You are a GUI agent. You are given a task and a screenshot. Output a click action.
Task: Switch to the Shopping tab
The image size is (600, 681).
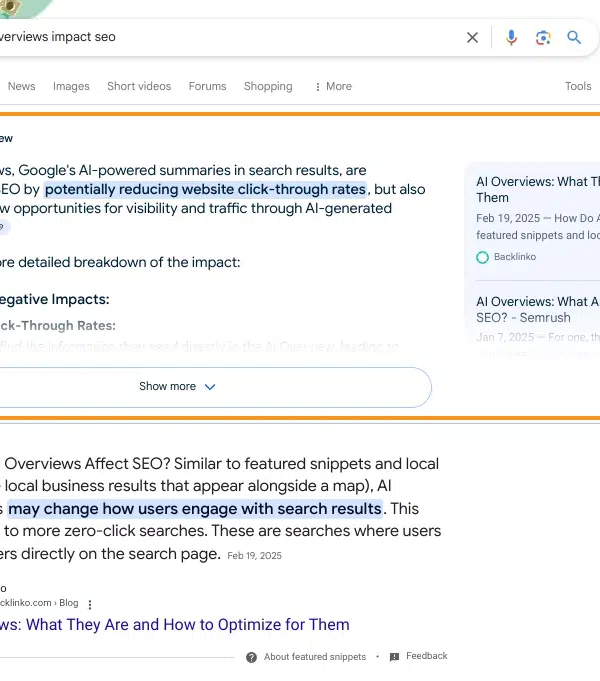coord(268,86)
